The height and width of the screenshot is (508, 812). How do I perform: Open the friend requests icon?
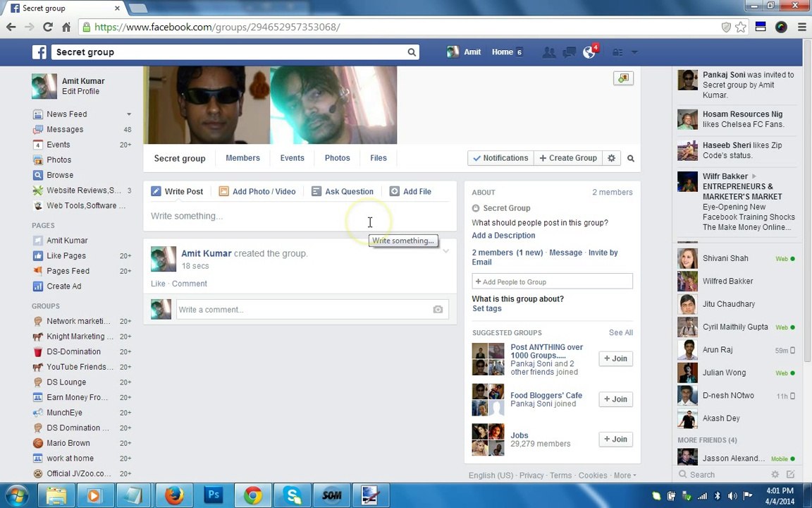tap(549, 52)
